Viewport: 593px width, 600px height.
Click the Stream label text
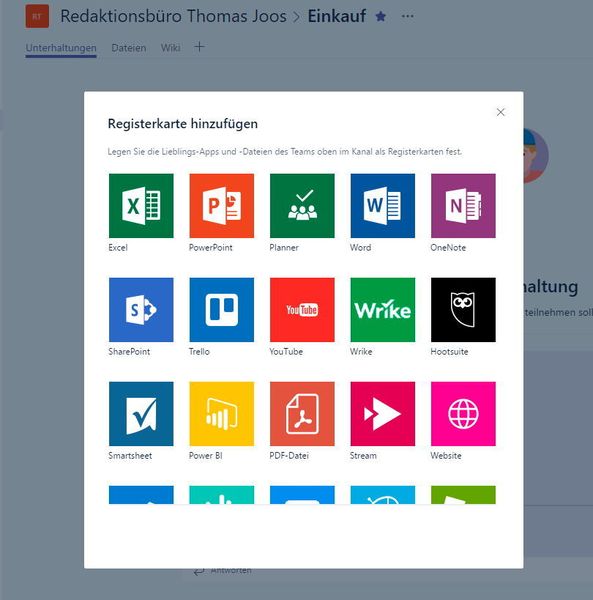click(363, 456)
